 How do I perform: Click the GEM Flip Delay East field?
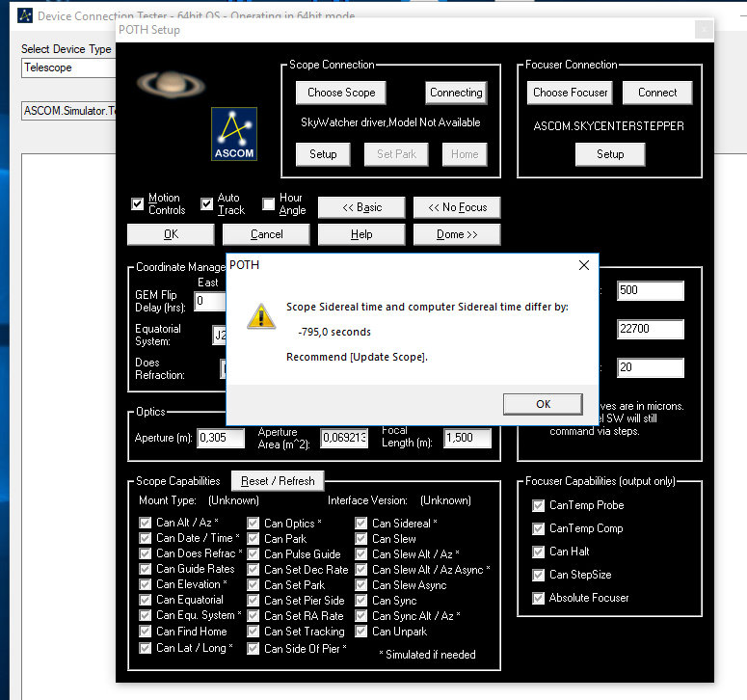(x=210, y=301)
